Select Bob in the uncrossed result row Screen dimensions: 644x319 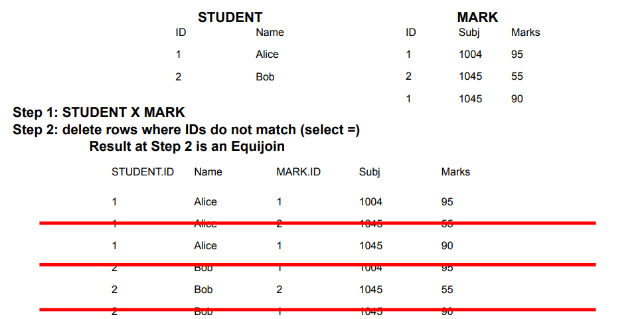203,290
